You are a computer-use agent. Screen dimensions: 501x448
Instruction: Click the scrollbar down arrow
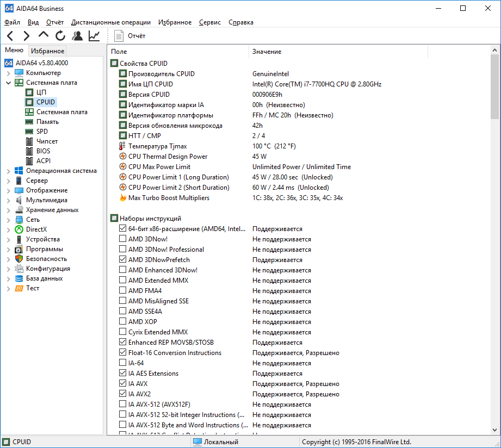click(x=494, y=430)
